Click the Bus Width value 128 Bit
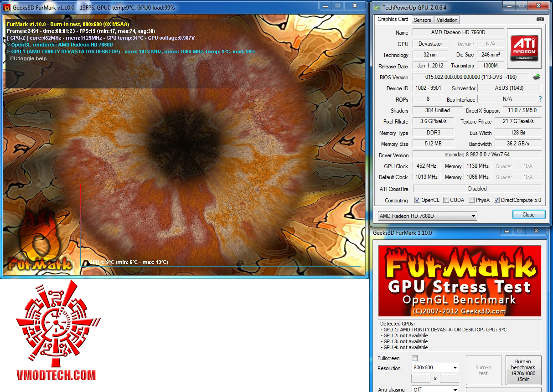Image resolution: width=553 pixels, height=392 pixels. pyautogui.click(x=518, y=133)
